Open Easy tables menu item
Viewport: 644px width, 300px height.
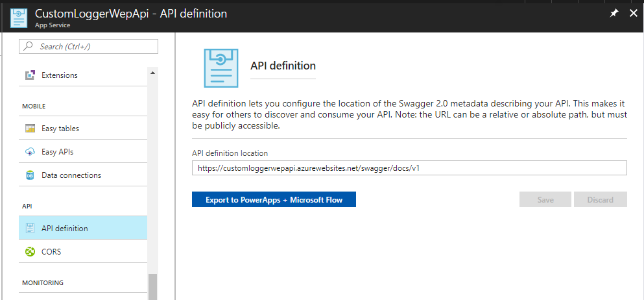83,129
